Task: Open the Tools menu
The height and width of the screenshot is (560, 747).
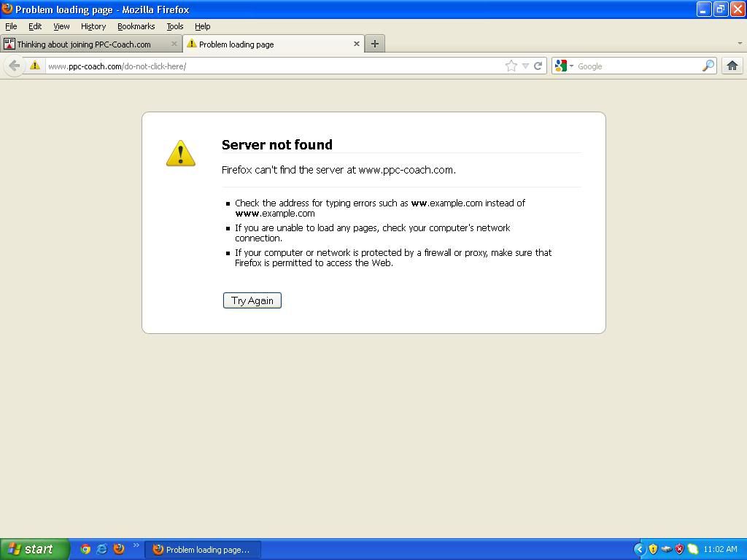Action: click(x=175, y=26)
